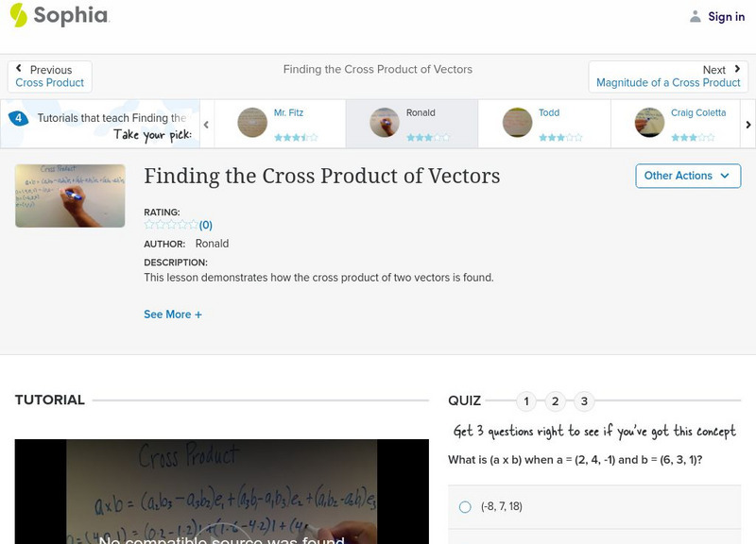The height and width of the screenshot is (544, 756).
Task: Click the left arrow on the instructor carousel
Action: point(204,123)
